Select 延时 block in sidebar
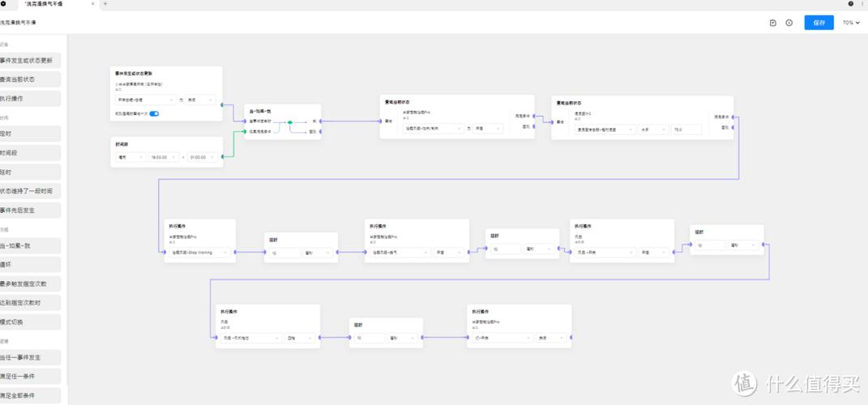868x405 pixels. (x=30, y=172)
